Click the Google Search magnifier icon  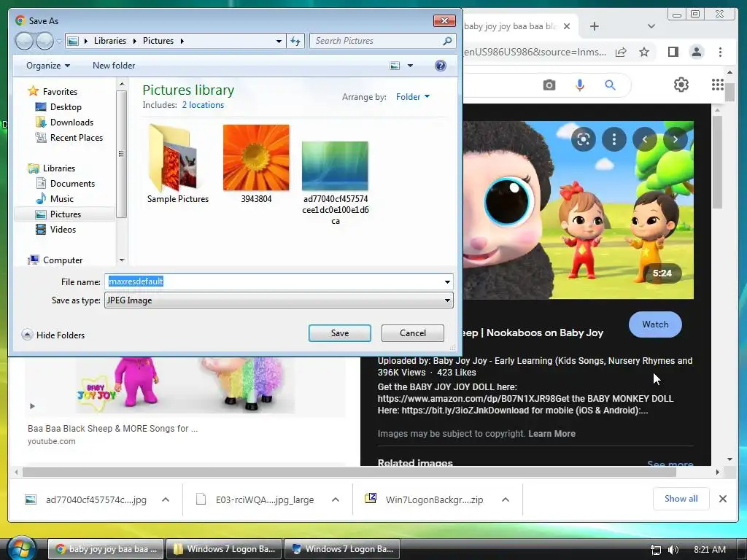[611, 85]
